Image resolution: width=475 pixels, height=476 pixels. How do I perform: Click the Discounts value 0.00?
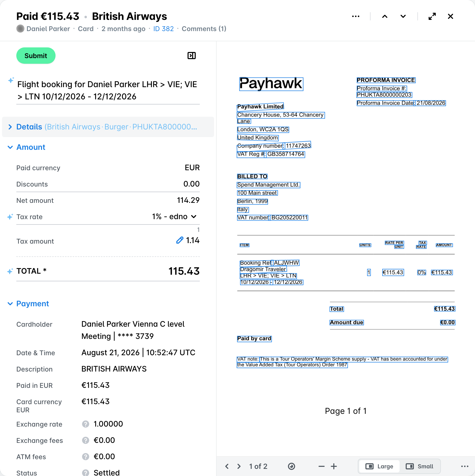click(x=191, y=184)
